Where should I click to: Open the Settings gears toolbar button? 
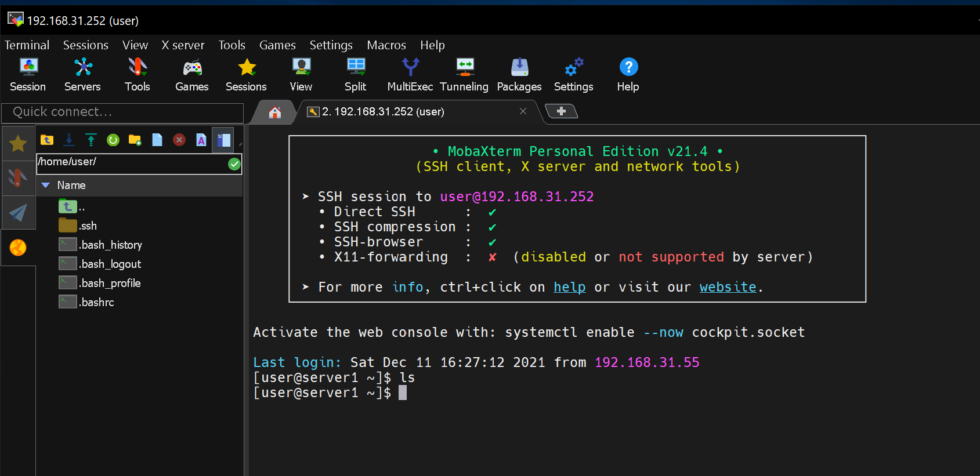click(x=574, y=75)
